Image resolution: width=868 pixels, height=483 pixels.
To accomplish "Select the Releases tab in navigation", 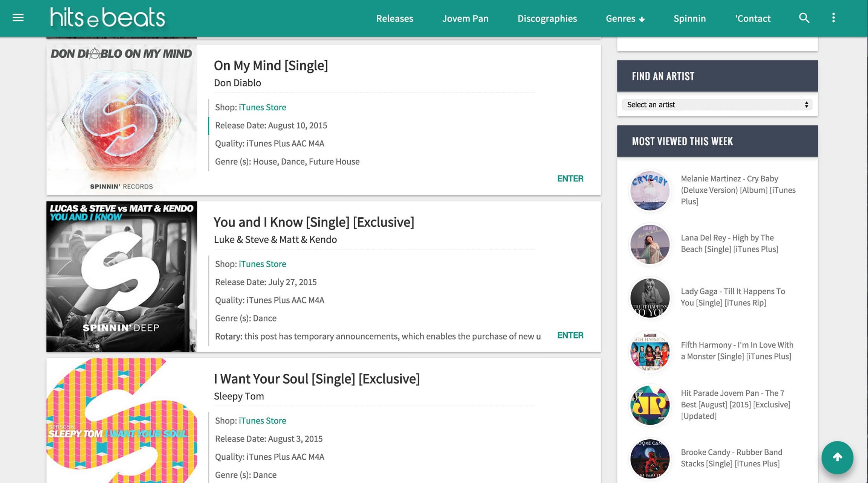I will (394, 18).
